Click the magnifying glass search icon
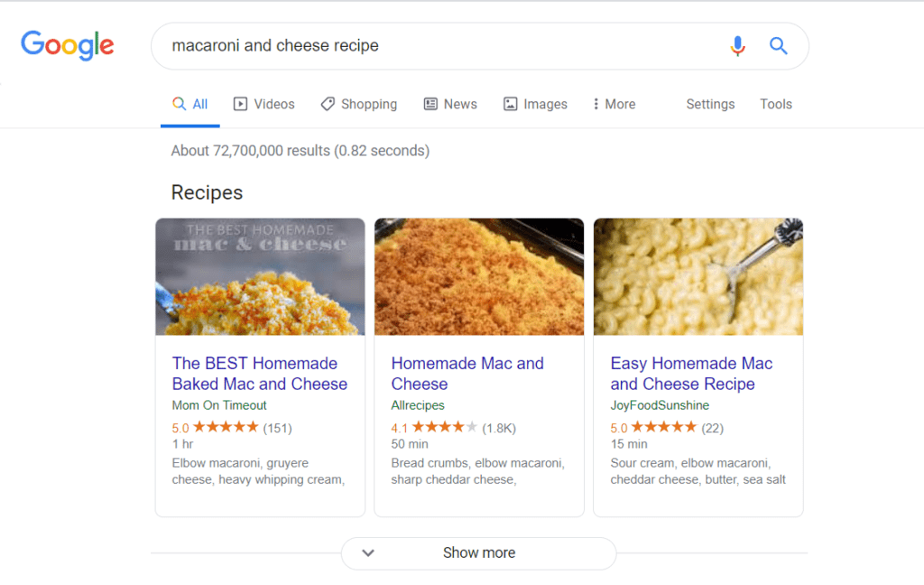The height and width of the screenshot is (585, 924). tap(779, 45)
